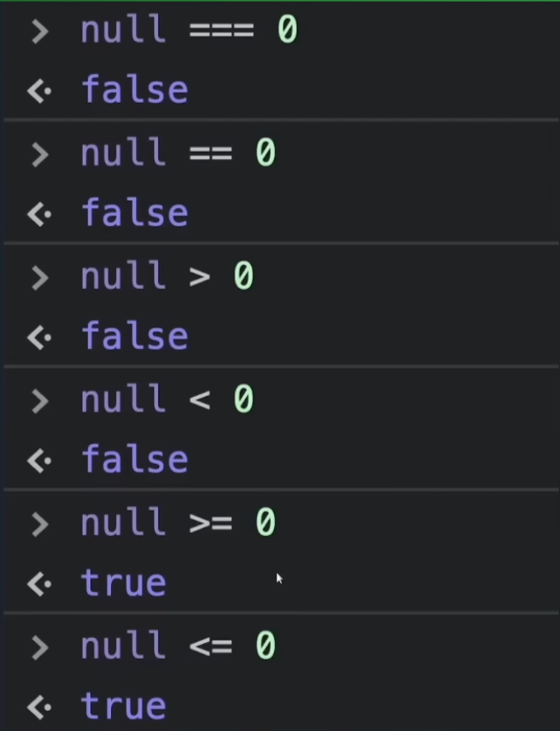Screen dimensions: 560x731
Task: Click the input chevron beside null == 0
Action: pyautogui.click(x=39, y=154)
